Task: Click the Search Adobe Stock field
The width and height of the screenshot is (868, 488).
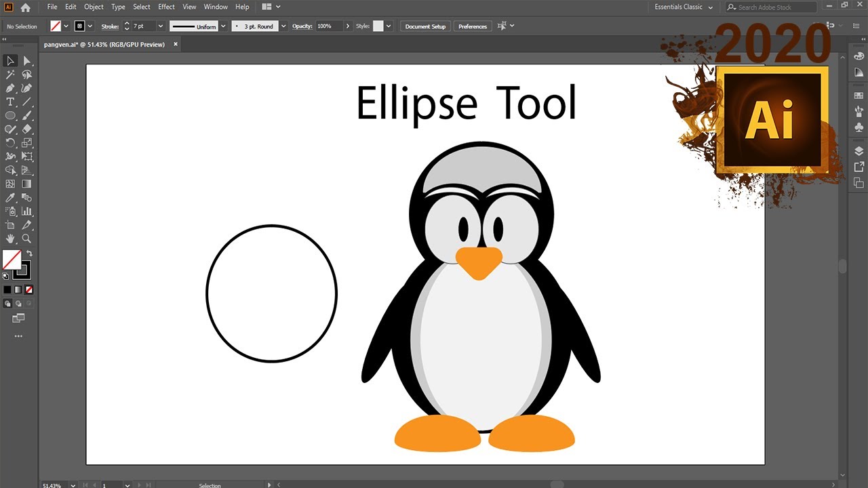Action: 771,7
